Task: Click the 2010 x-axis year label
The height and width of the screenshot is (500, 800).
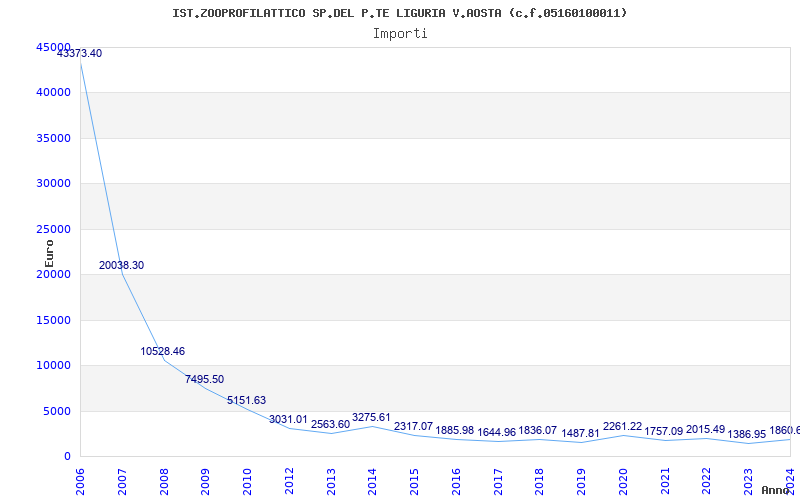Action: pos(247,482)
